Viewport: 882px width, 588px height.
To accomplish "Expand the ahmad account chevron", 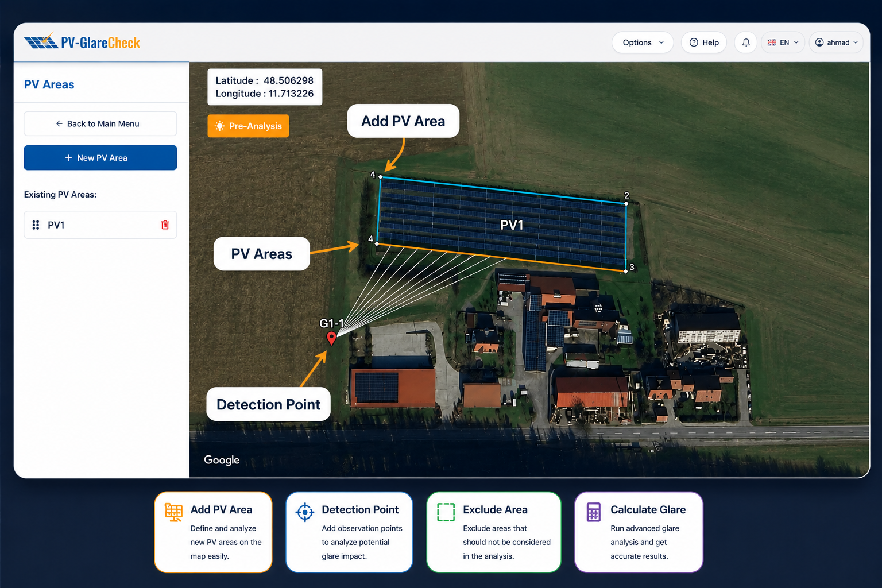I will point(856,42).
